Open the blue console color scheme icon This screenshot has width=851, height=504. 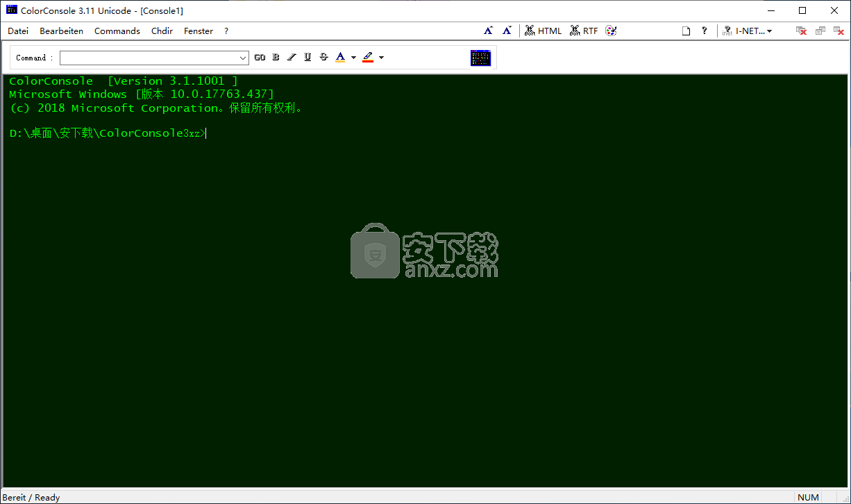point(480,58)
